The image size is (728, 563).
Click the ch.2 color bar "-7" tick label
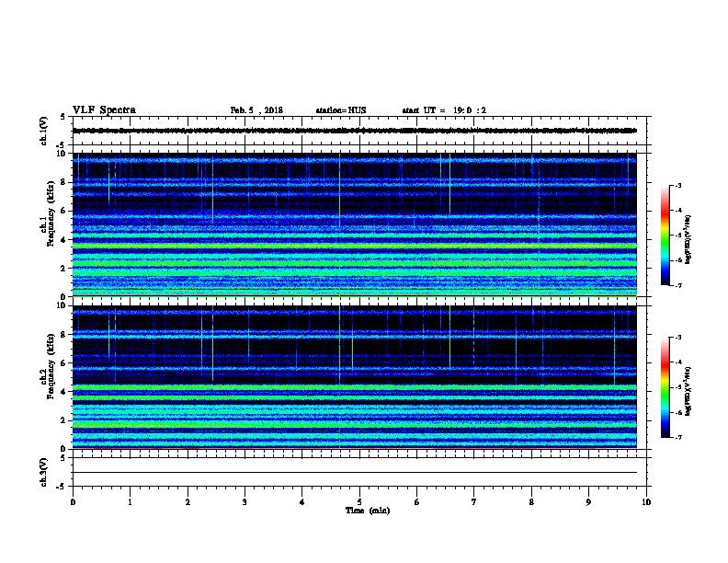pos(678,437)
